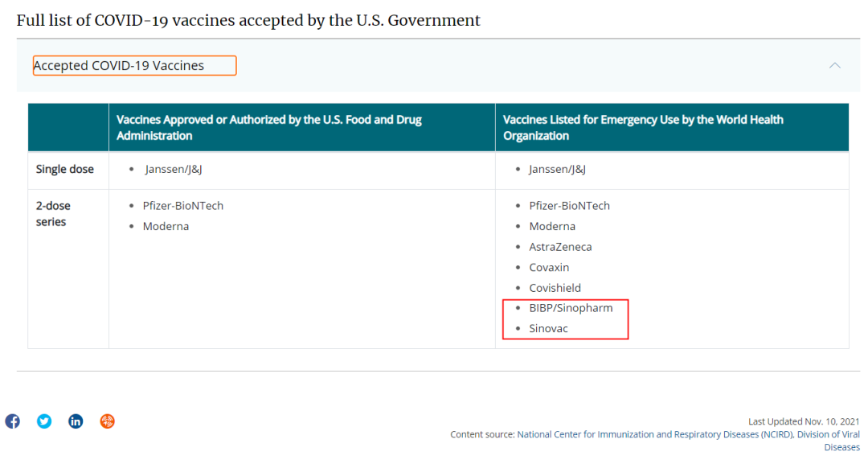Click Moderna in the FDA column
The width and height of the screenshot is (868, 464).
166,227
